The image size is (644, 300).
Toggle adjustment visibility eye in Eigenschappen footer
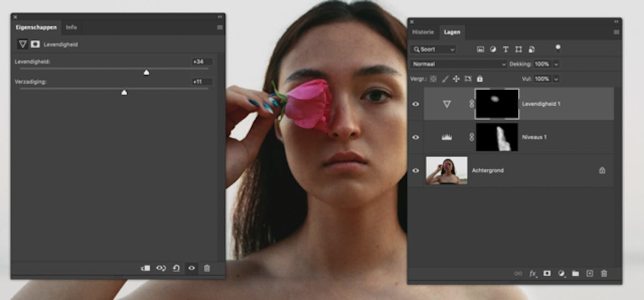coord(192,268)
